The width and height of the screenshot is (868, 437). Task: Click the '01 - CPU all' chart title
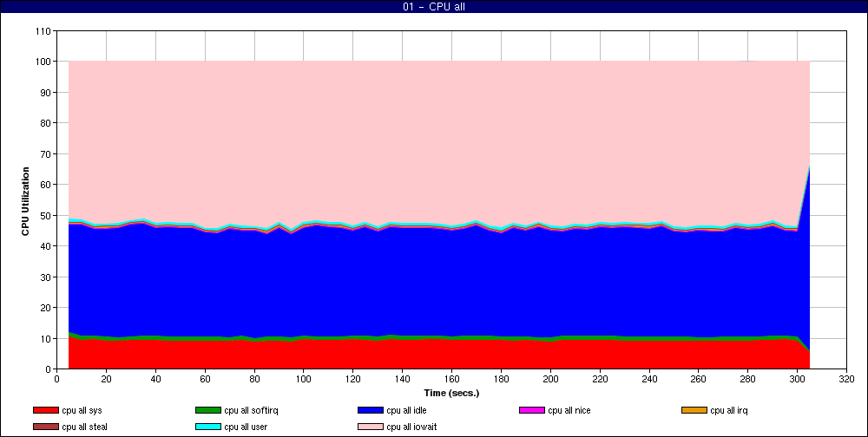434,7
